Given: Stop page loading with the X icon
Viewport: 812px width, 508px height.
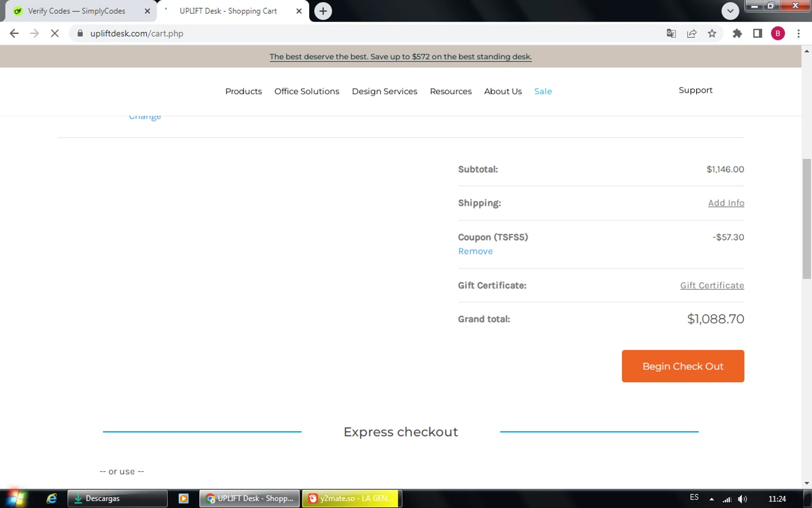Looking at the screenshot, I should coord(55,34).
